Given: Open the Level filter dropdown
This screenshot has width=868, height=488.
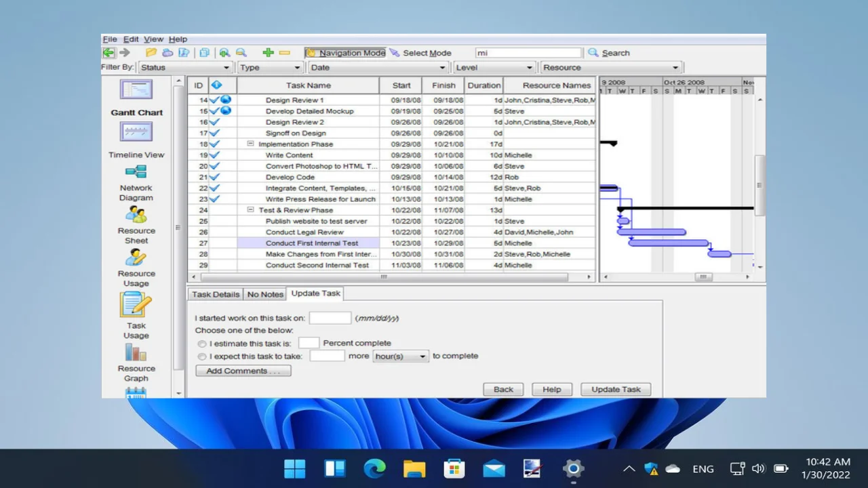Looking at the screenshot, I should pos(494,68).
